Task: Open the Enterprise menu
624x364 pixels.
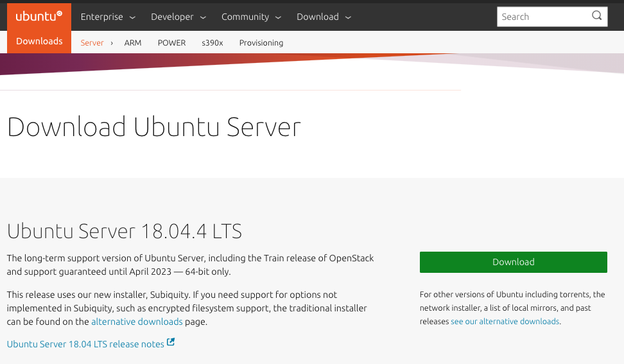Action: coord(108,17)
